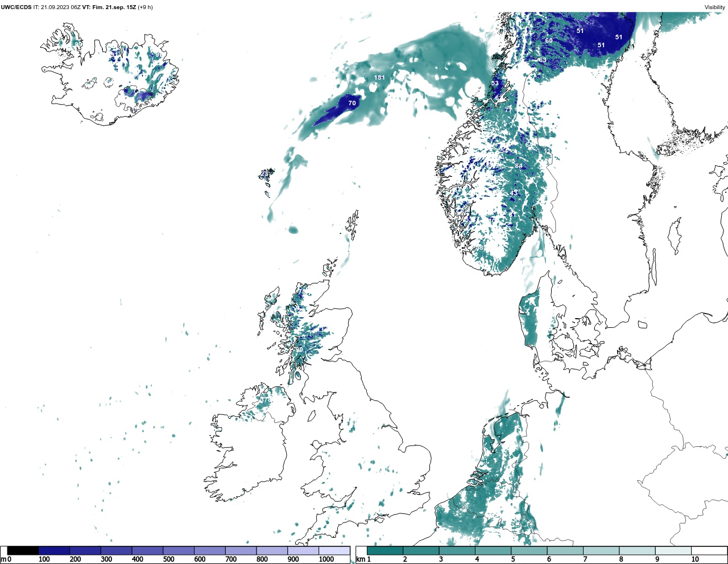Click the 'm' unit label of legend
The image size is (728, 564).
[3, 559]
